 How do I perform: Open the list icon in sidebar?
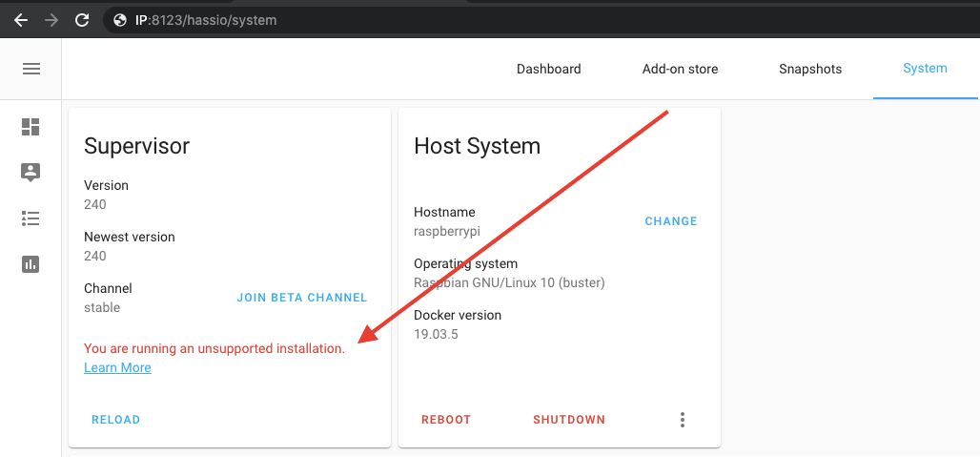[31, 218]
